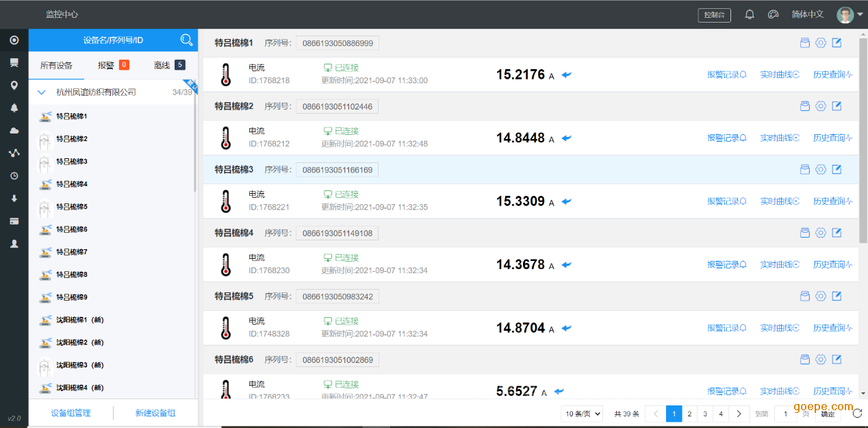Screen dimensions: 868x428
Task: Open the 10 条/页 page size dropdown
Action: [582, 414]
